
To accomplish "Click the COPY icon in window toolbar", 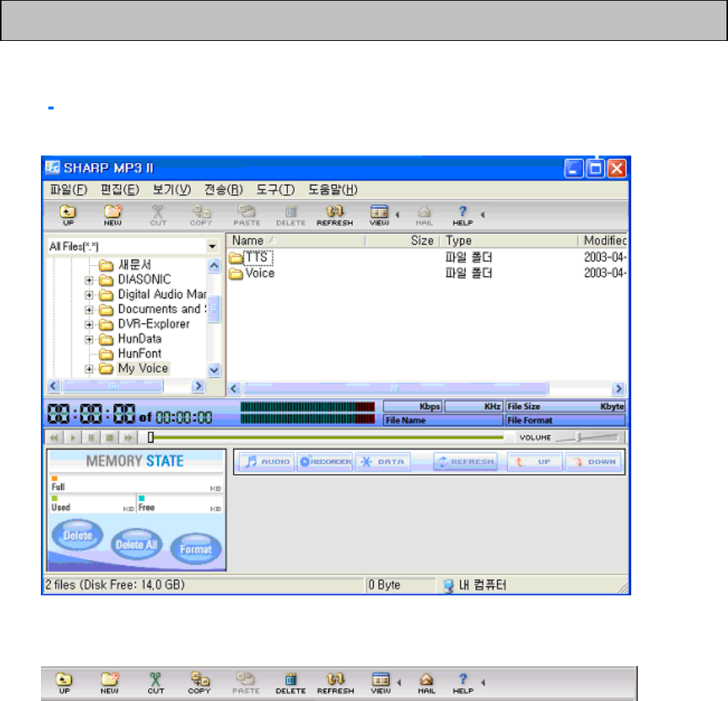I will pyautogui.click(x=201, y=215).
